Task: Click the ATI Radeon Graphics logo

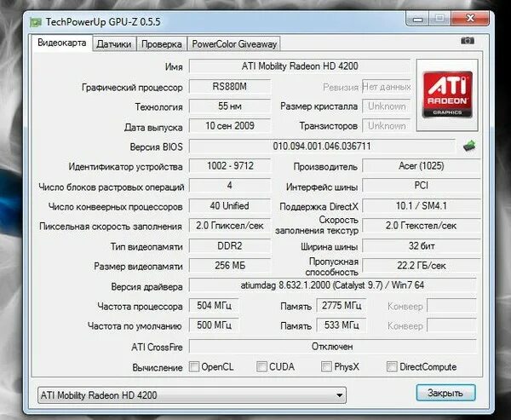Action: tap(447, 95)
